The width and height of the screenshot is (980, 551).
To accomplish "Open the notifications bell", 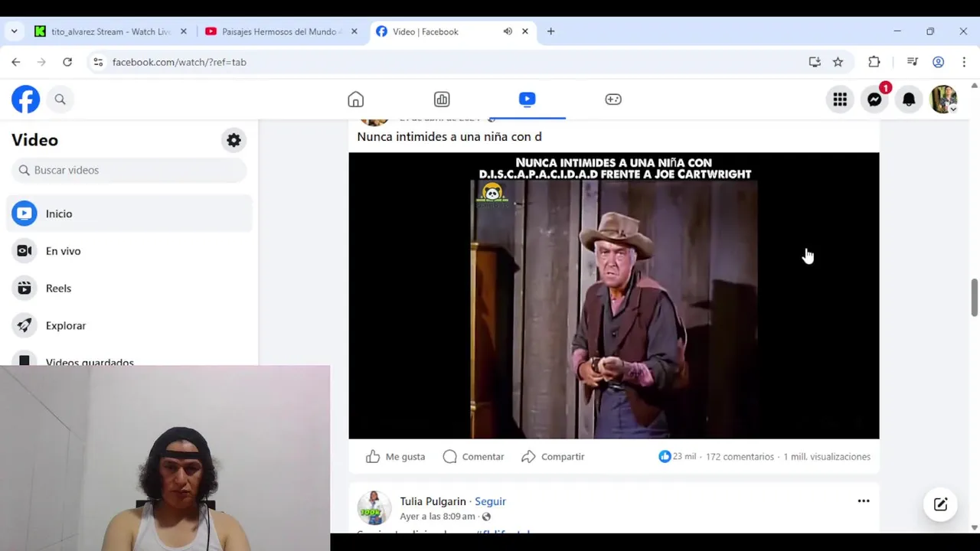I will point(909,99).
